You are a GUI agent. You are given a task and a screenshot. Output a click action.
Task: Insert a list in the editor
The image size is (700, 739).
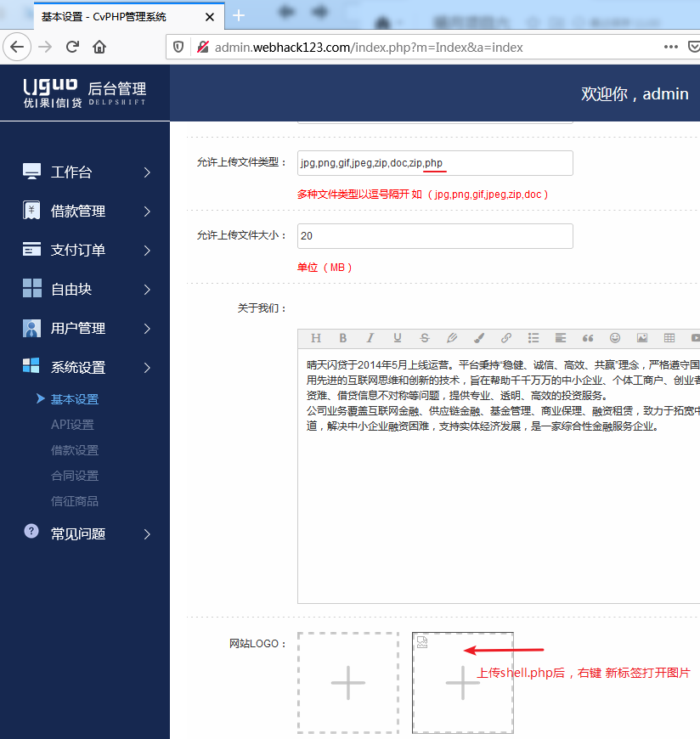[x=533, y=338]
